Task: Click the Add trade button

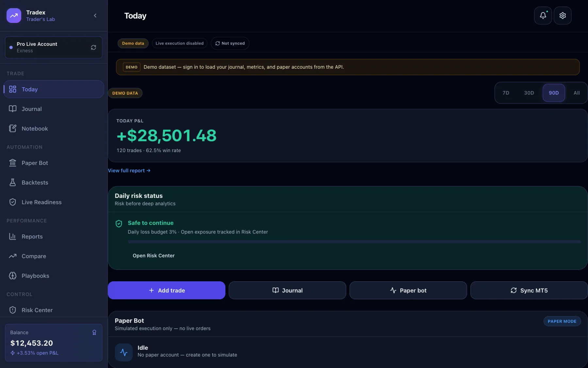Action: pos(167,290)
